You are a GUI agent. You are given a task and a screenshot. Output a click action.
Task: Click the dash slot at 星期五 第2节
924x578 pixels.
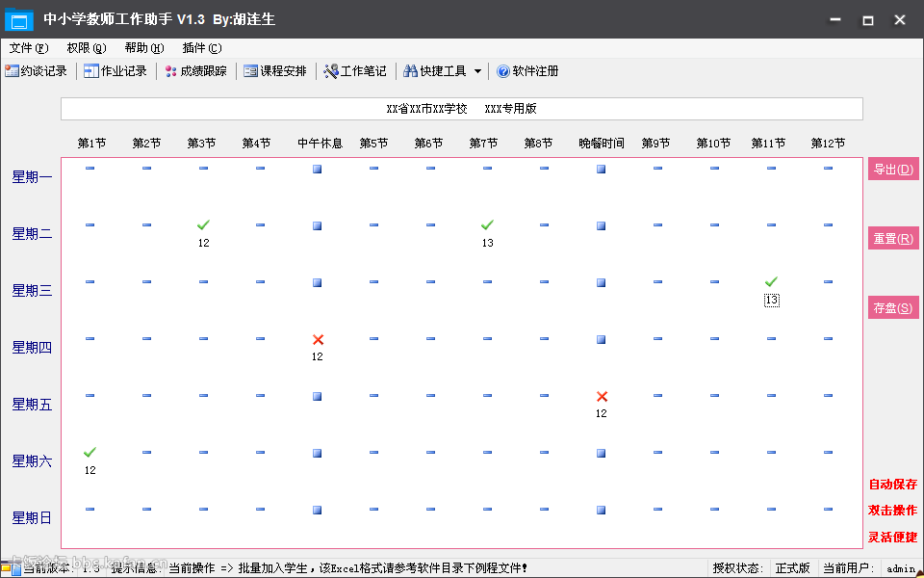(146, 395)
